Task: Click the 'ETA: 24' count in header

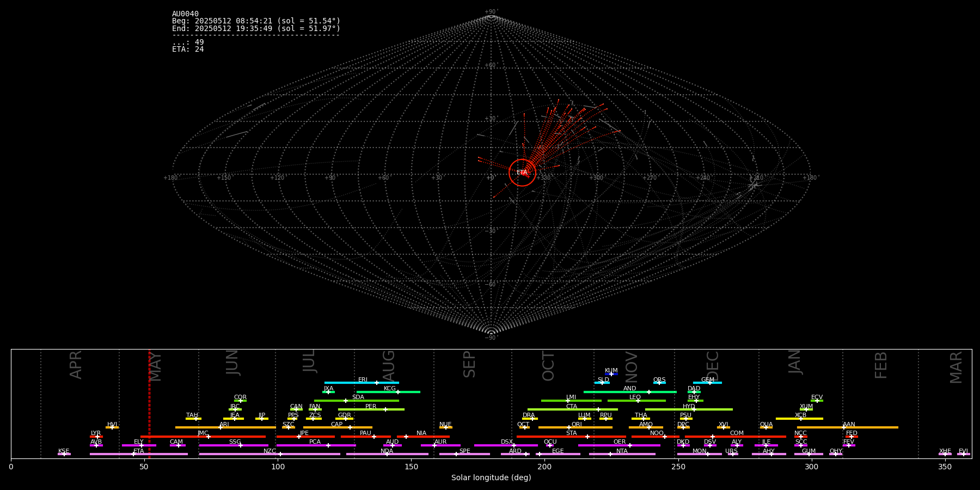Action: click(188, 50)
